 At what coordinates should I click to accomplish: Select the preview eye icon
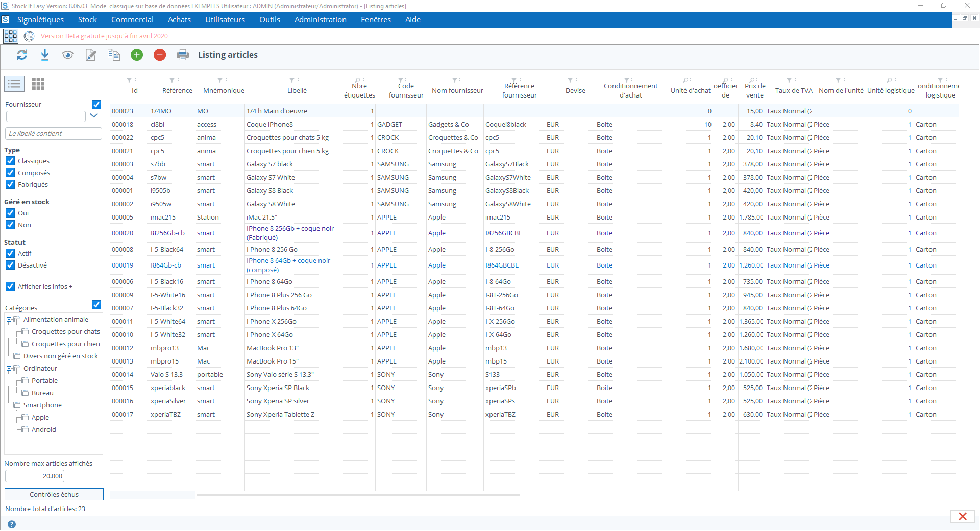[68, 55]
